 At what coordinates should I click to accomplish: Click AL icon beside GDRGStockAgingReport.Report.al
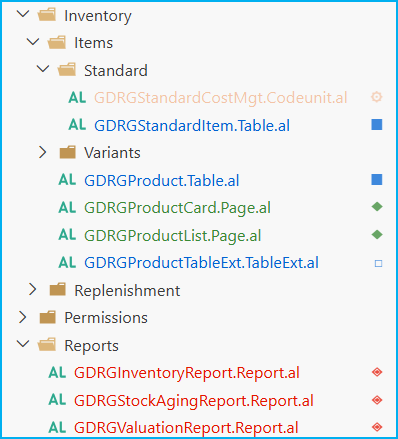(57, 400)
